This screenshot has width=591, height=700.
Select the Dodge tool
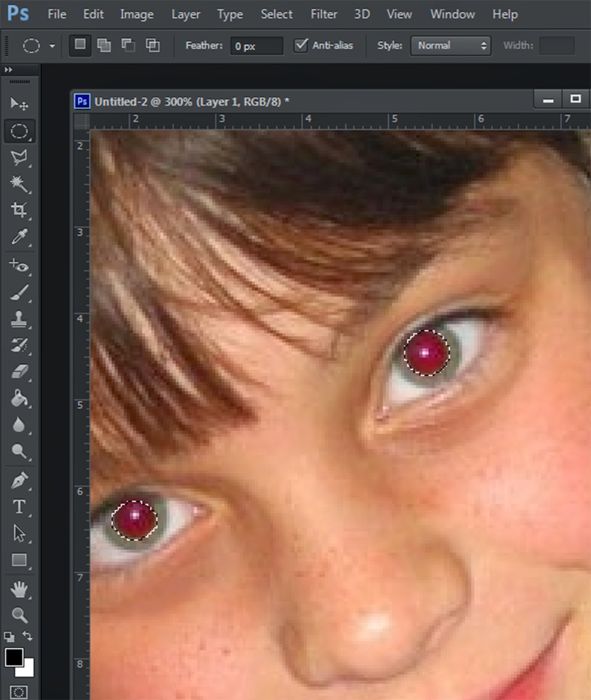click(19, 451)
